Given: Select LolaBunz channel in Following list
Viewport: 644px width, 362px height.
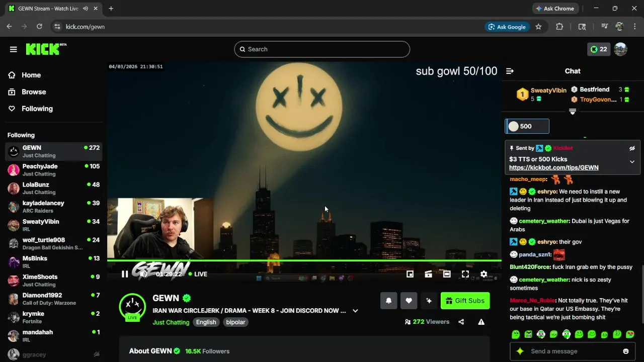Looking at the screenshot, I should tap(53, 188).
